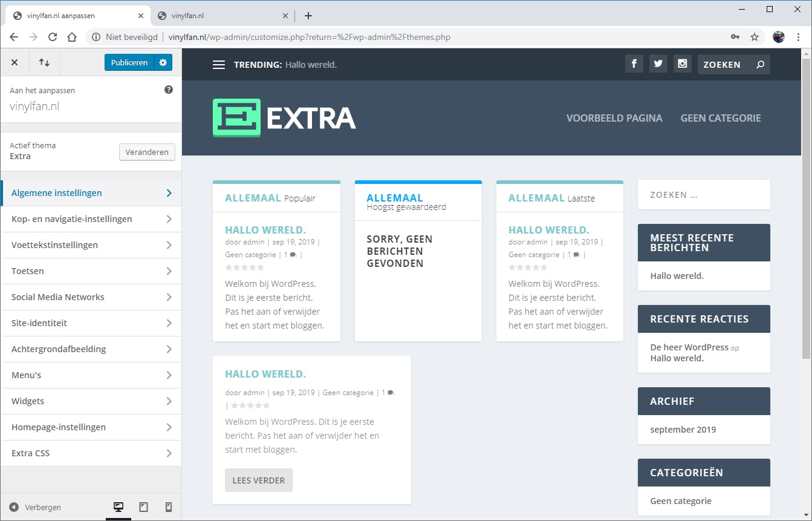Image resolution: width=812 pixels, height=521 pixels.
Task: Click the help question mark icon
Action: [x=169, y=90]
